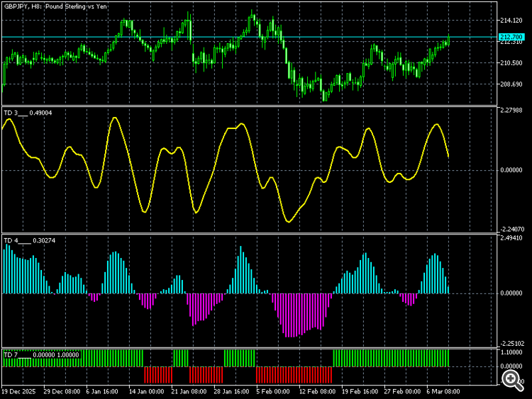Image resolution: width=532 pixels, height=399 pixels.
Task: Click the '6 Jan 16:00' time axis label
Action: [102, 391]
